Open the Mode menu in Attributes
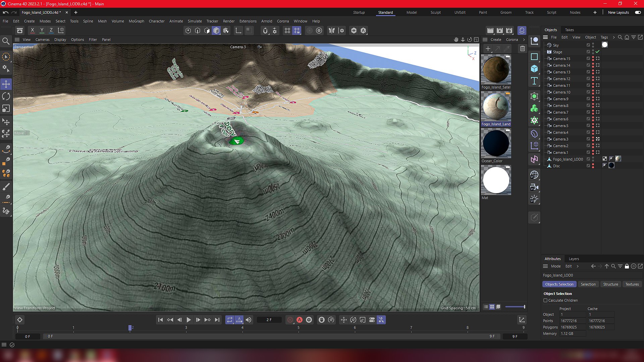The width and height of the screenshot is (644, 362). pos(556,266)
